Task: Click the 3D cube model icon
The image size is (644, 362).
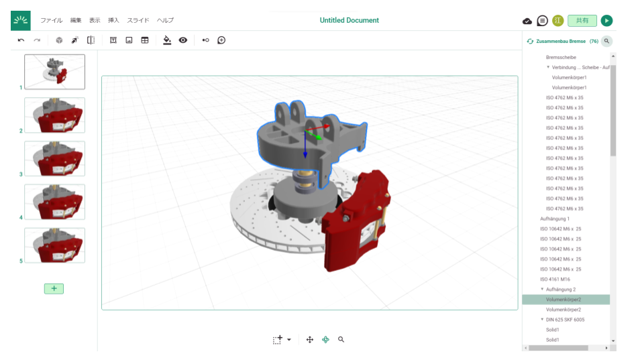Action: coord(58,40)
